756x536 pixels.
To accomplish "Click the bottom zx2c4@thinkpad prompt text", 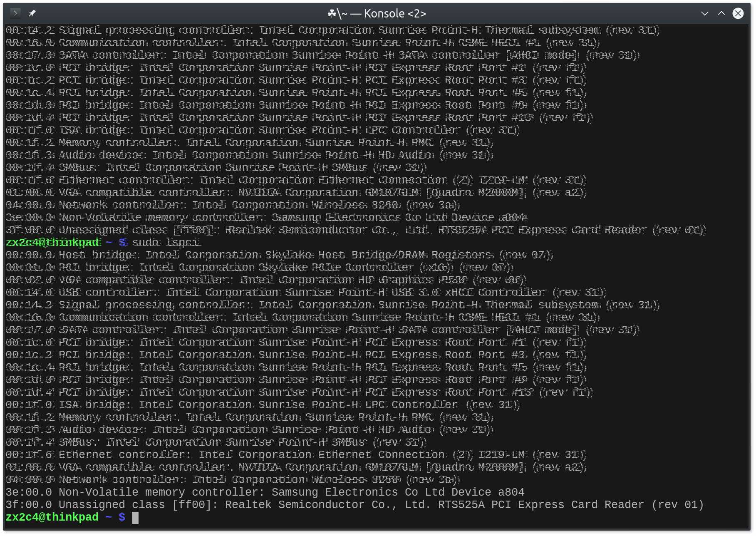I will click(52, 517).
